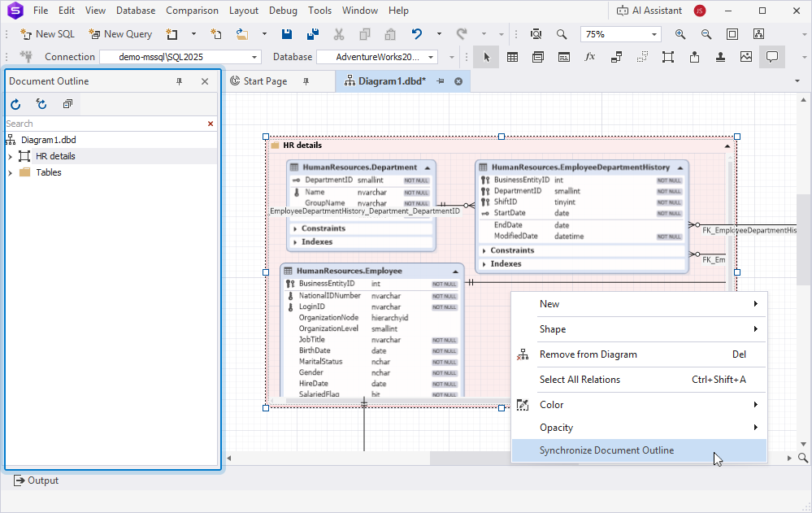This screenshot has height=513, width=812.
Task: Click the New Table diagram icon
Action: pos(512,57)
